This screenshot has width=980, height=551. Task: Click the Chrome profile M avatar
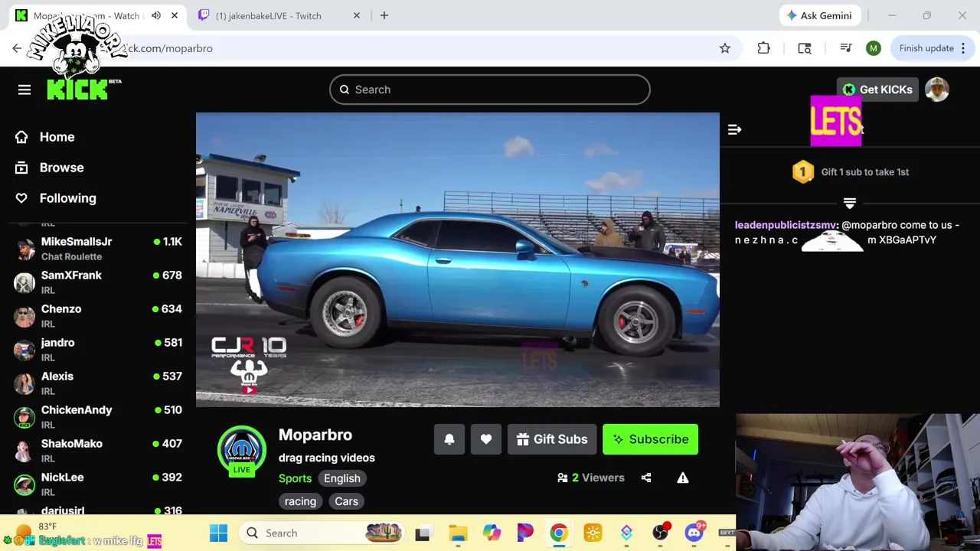[x=874, y=48]
